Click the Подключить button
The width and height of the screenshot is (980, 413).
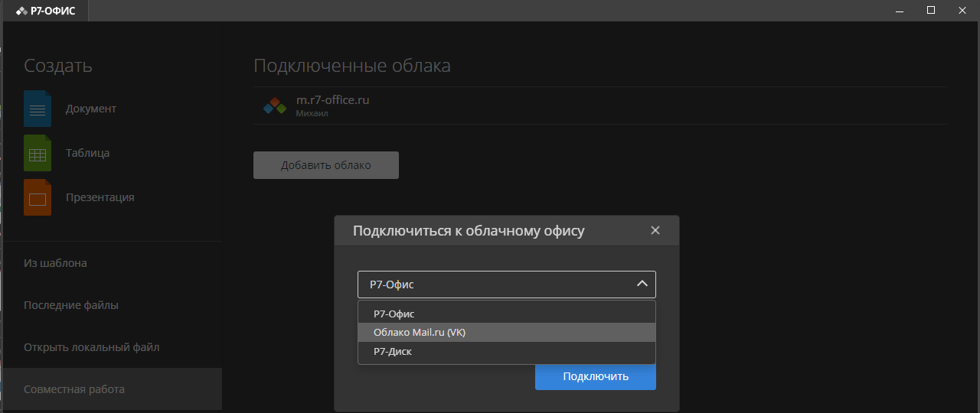[x=596, y=376]
